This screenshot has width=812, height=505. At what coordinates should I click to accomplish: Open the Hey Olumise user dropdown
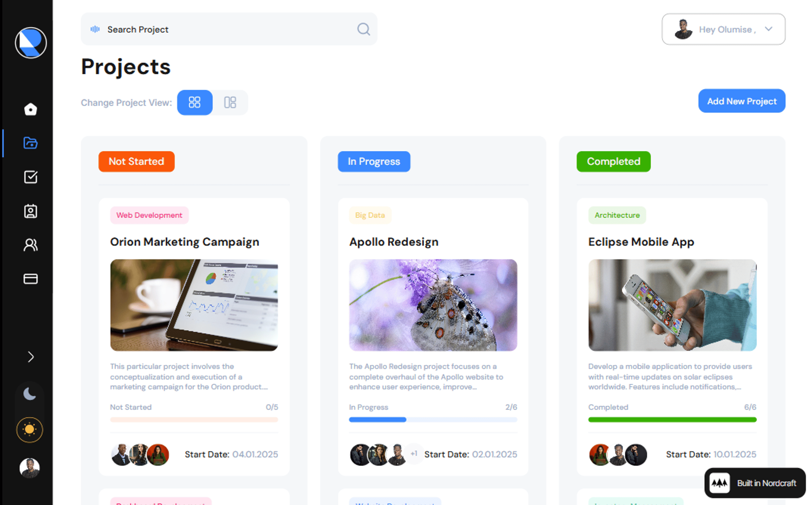pos(724,29)
